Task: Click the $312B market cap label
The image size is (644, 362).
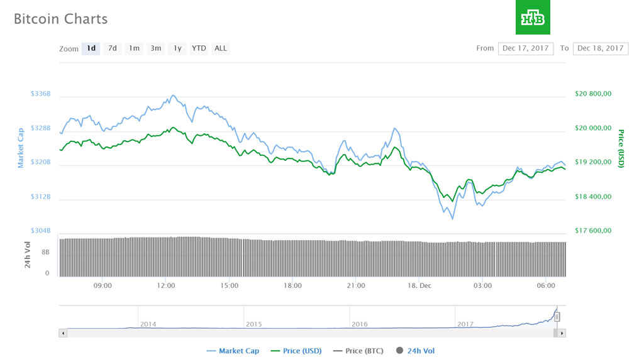Action: pos(41,197)
